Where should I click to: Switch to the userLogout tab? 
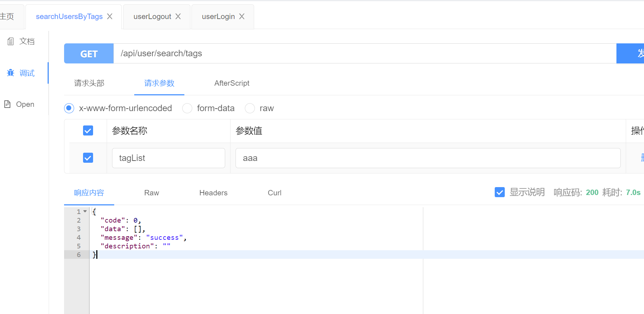point(152,16)
